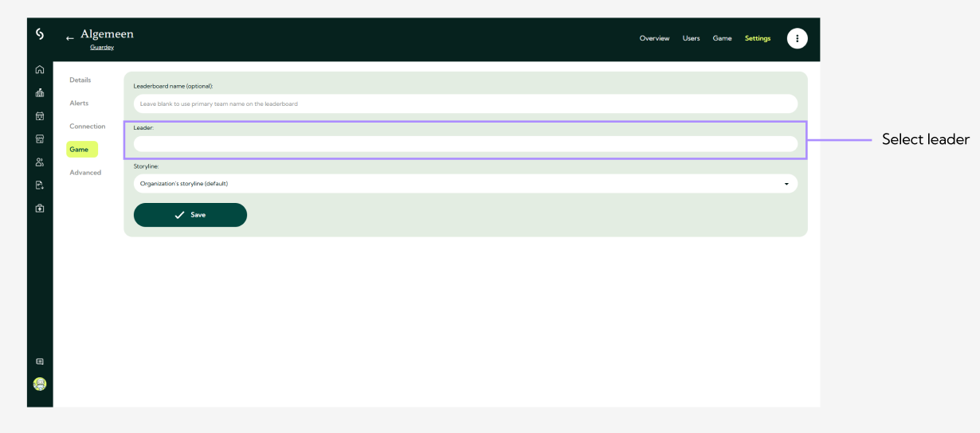Click the store icon in sidebar

click(40, 139)
